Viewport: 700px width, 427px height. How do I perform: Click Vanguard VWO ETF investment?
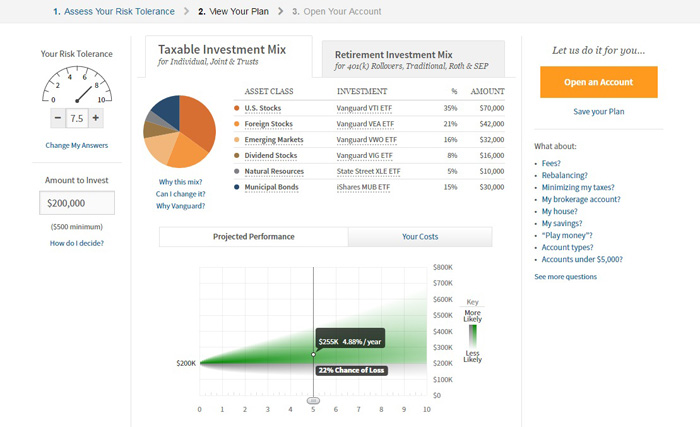(366, 140)
